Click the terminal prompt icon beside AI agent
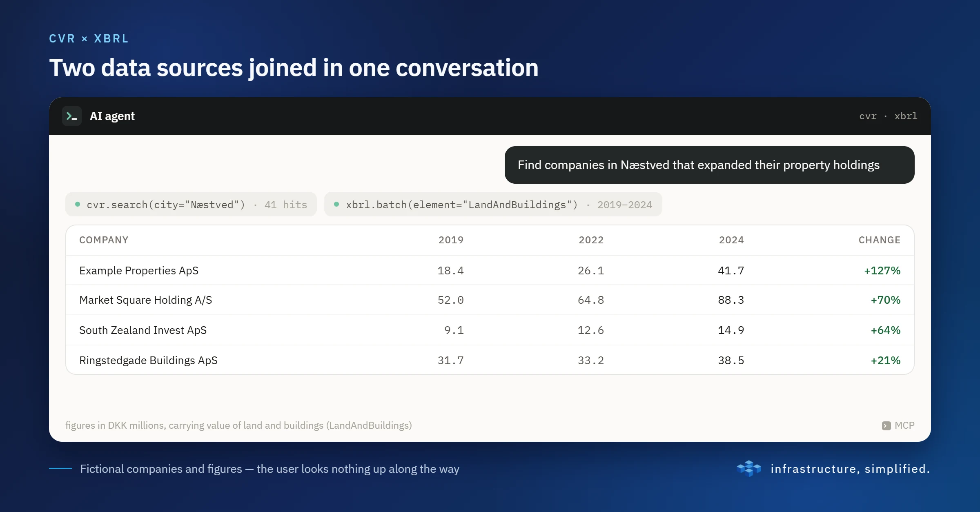Viewport: 980px width, 512px height. tap(72, 116)
